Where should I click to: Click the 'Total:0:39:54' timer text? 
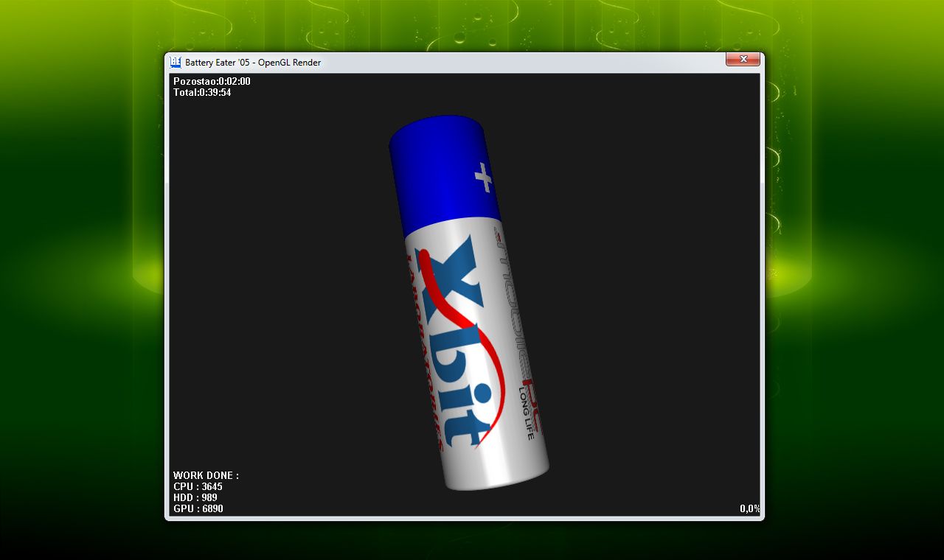[202, 92]
